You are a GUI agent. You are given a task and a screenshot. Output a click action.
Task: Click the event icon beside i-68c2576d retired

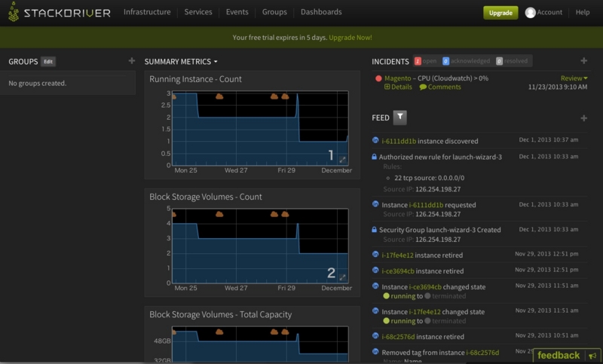(375, 336)
